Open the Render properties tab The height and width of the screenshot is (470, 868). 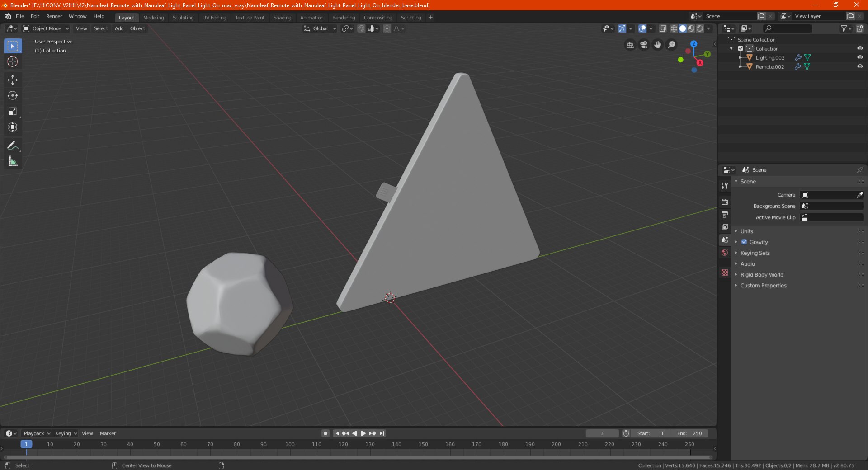click(725, 202)
